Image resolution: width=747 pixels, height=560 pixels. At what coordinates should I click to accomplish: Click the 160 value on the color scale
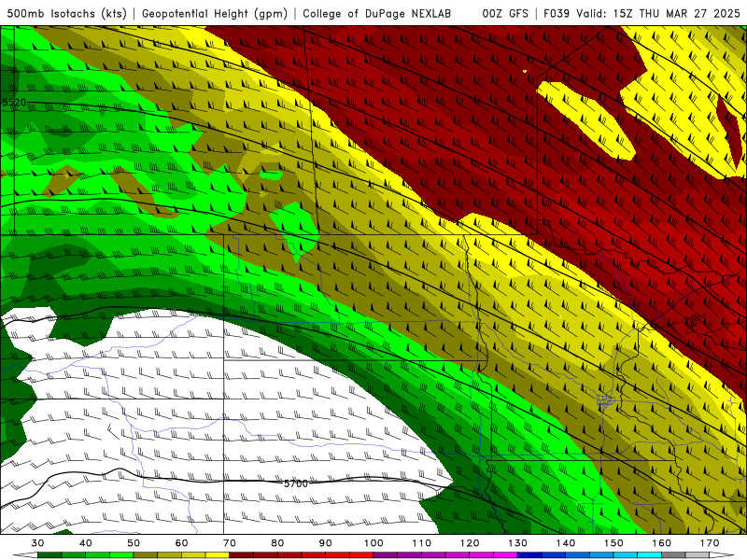coord(661,543)
